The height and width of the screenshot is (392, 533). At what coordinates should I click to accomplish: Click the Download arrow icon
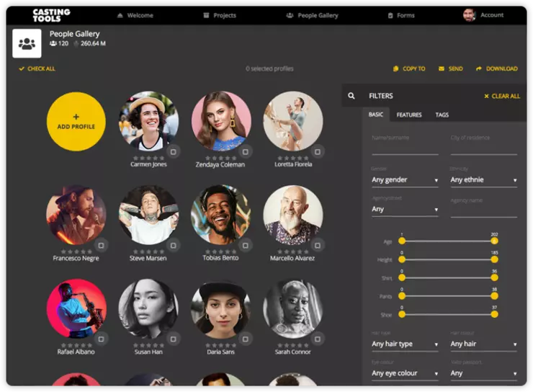479,69
